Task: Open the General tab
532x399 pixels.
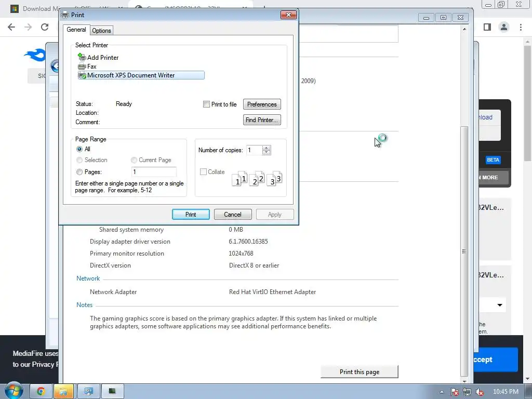Action: point(76,30)
